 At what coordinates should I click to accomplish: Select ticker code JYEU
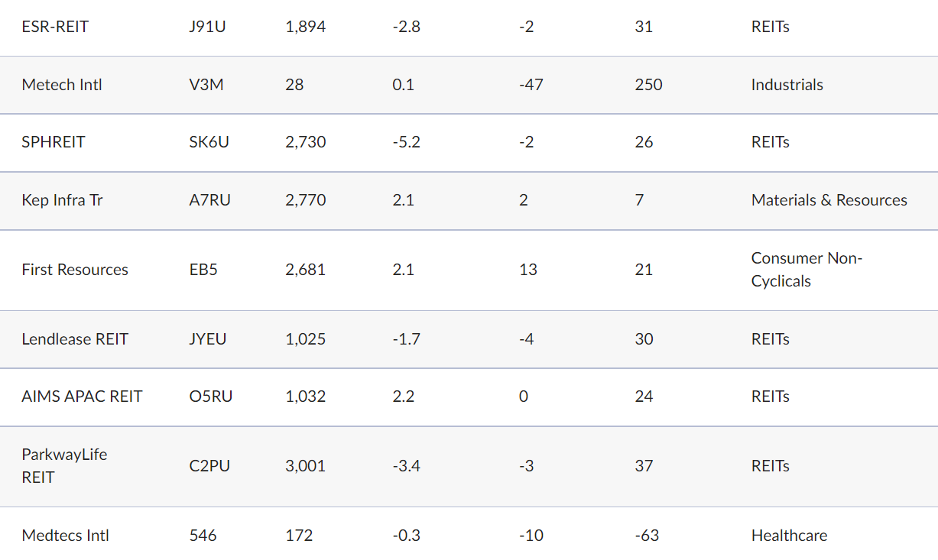click(208, 339)
